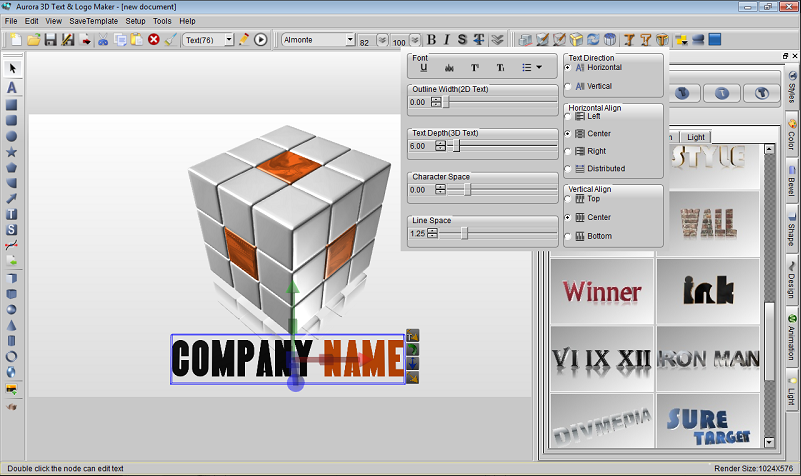
Task: Open the Styles side tab
Action: coord(792,87)
